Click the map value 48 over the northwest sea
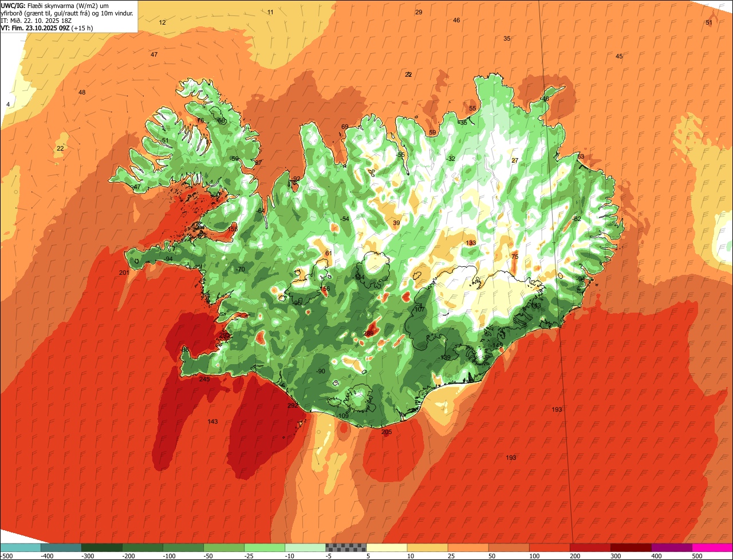 (x=82, y=93)
